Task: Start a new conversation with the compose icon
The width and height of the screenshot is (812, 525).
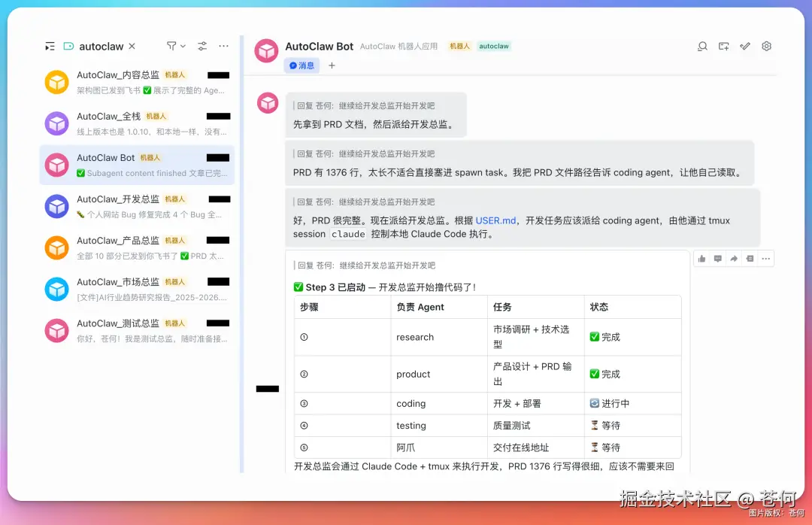Action: point(723,46)
